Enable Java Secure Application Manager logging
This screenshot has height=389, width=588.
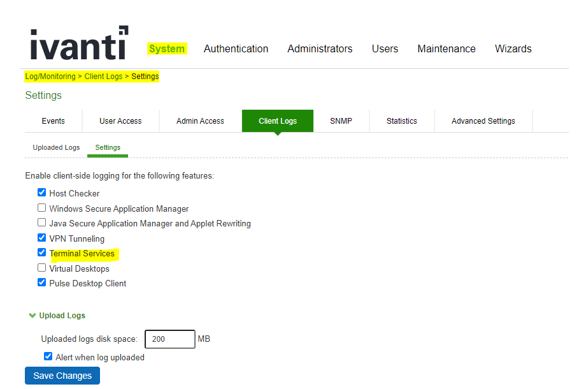pos(42,223)
